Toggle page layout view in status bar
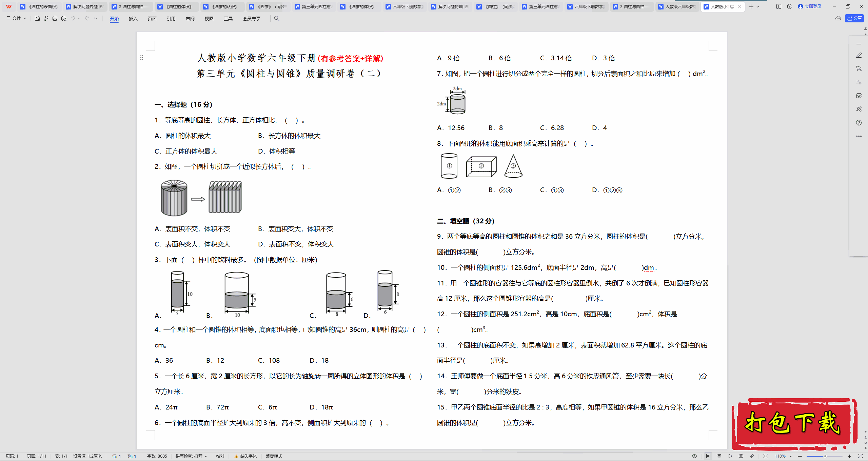 tap(708, 456)
